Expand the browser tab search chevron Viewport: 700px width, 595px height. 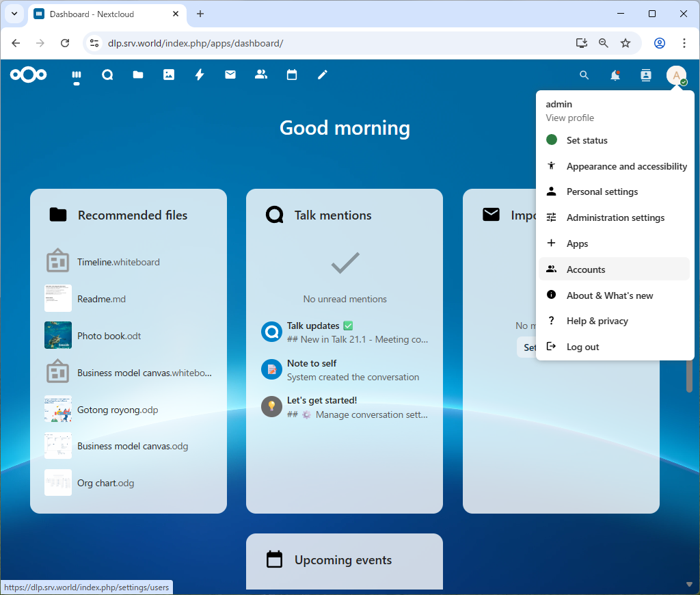coord(14,14)
